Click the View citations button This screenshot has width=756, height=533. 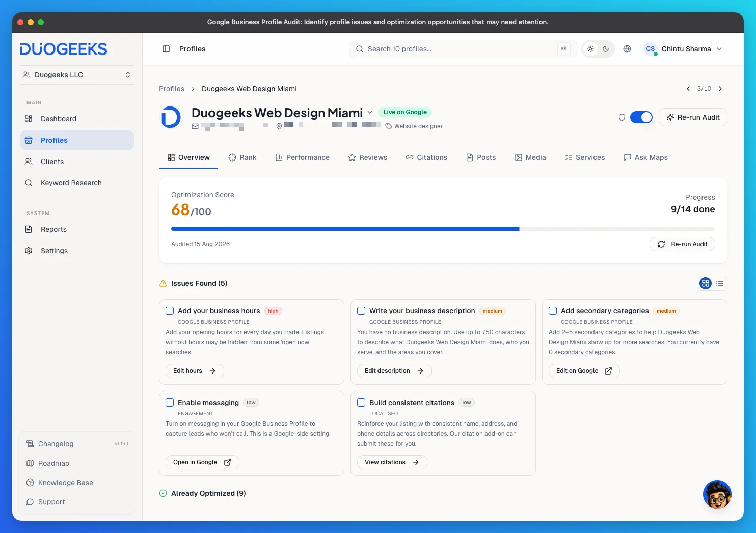click(x=392, y=462)
